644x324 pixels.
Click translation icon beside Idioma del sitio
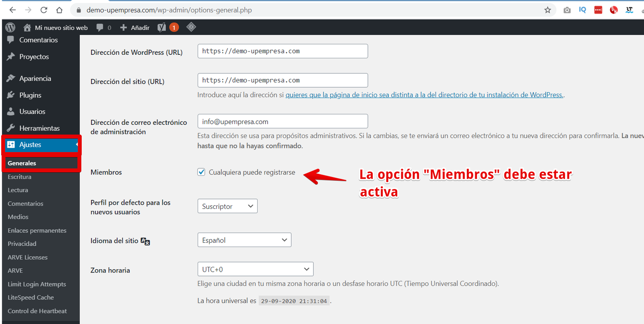coord(145,241)
